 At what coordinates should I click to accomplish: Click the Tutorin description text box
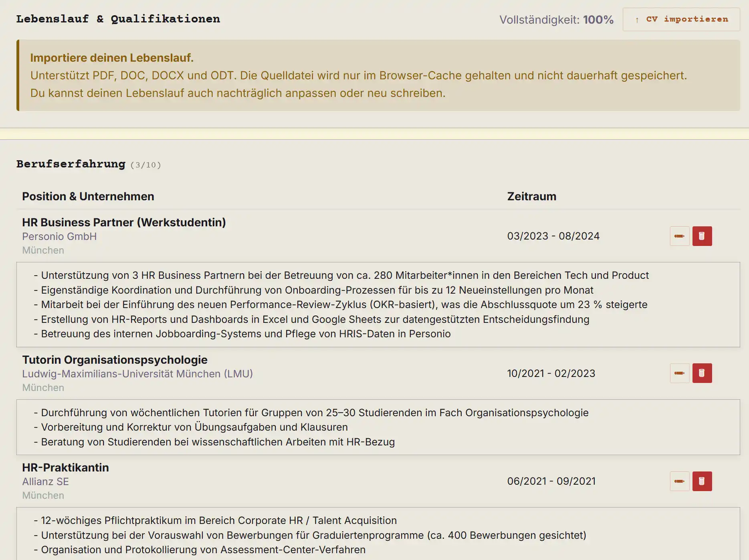click(x=378, y=427)
